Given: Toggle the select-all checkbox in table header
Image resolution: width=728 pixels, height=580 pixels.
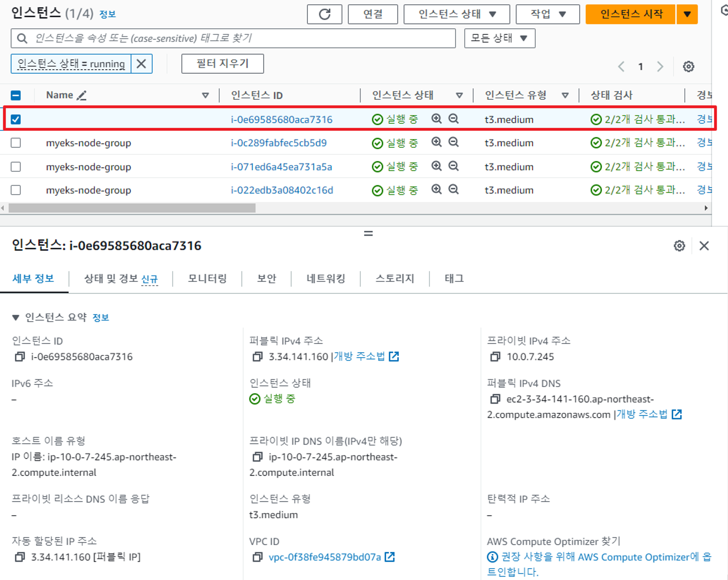Looking at the screenshot, I should coord(16,95).
